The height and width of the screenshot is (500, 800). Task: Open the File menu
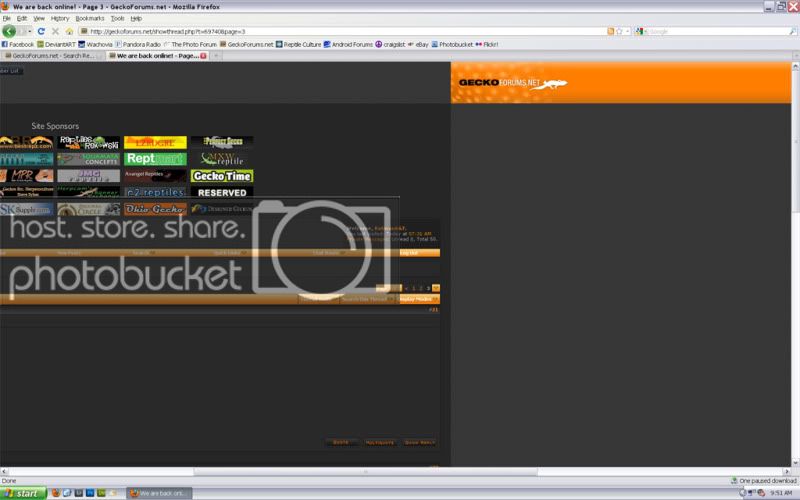tap(7, 18)
